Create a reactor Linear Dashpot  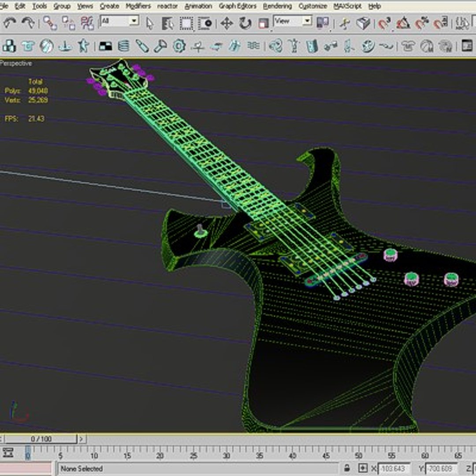click(142, 46)
